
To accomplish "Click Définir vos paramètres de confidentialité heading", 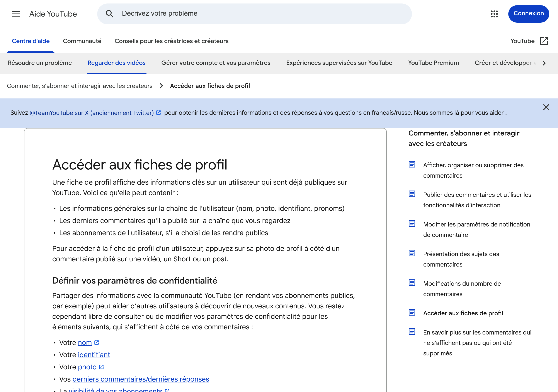I will pyautogui.click(x=135, y=280).
